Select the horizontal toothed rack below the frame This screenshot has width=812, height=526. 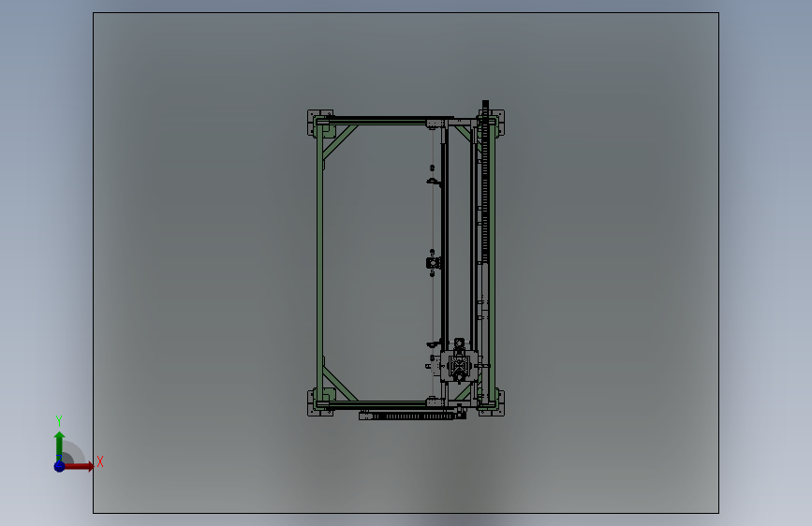(x=413, y=416)
